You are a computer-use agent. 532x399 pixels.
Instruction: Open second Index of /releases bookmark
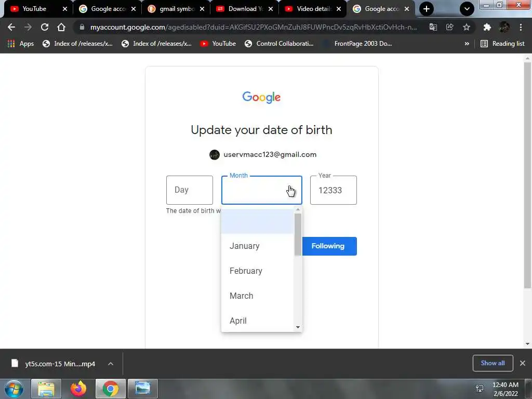(x=156, y=44)
